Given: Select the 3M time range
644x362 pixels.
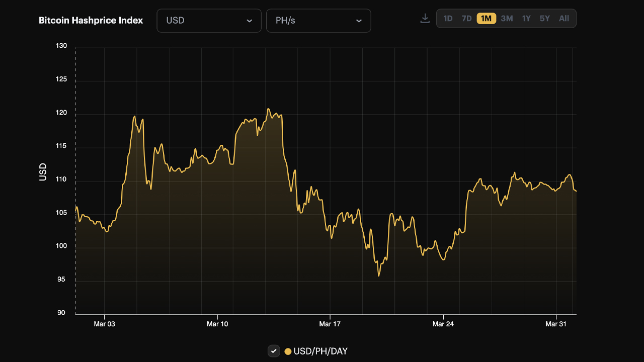Looking at the screenshot, I should tap(507, 19).
